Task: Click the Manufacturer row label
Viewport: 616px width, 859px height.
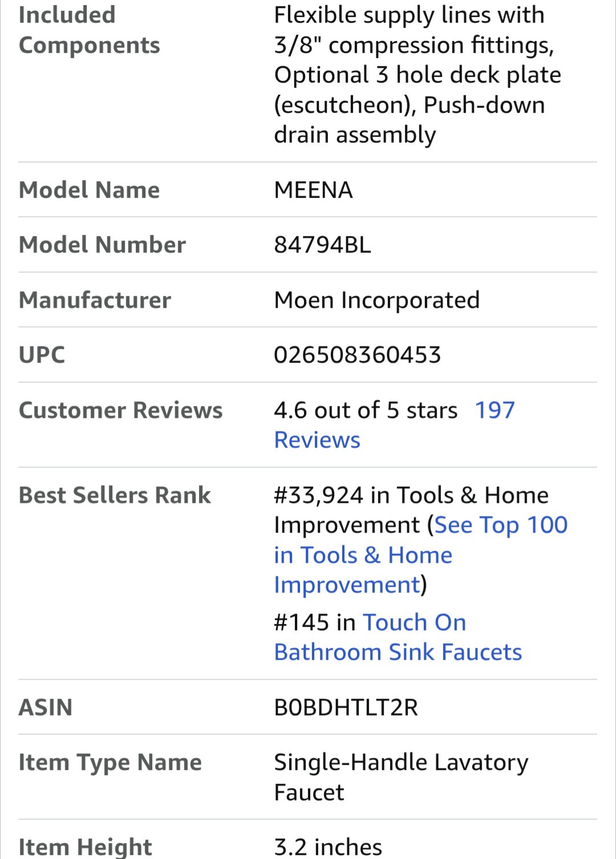Action: [95, 300]
